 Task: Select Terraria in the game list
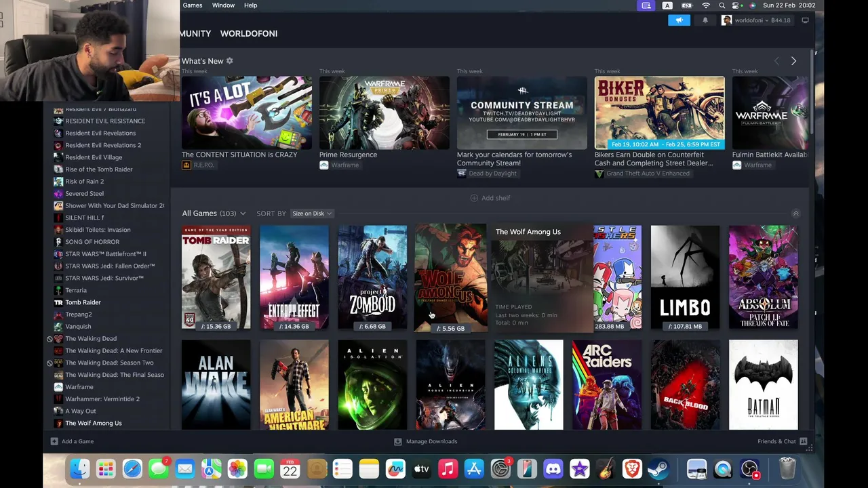[76, 290]
